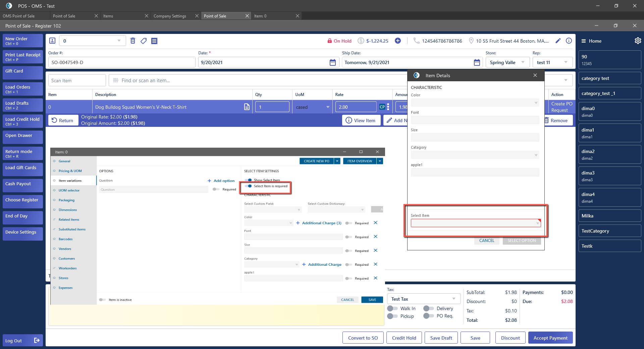Click the Save Draft button
The width and height of the screenshot is (644, 349).
(x=441, y=338)
